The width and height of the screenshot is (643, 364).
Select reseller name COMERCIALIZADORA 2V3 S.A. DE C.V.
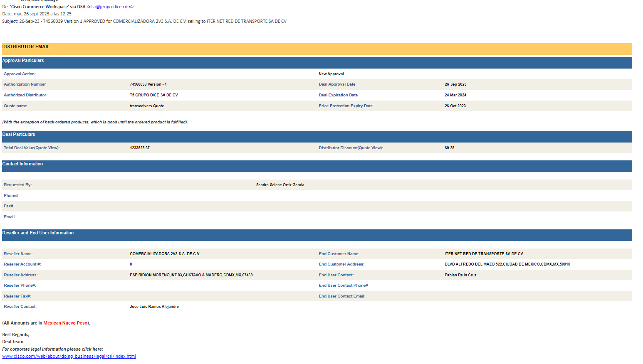[165, 254]
